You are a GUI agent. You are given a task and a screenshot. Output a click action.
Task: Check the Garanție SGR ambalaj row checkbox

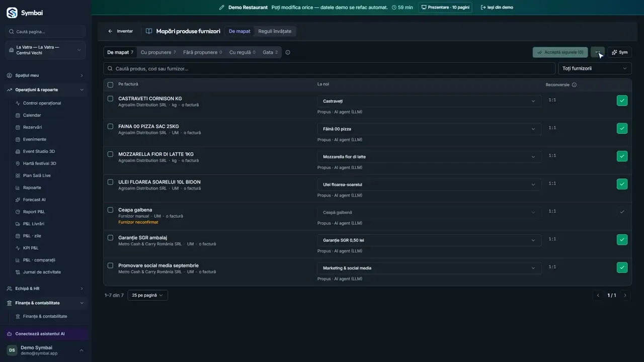[x=111, y=238]
